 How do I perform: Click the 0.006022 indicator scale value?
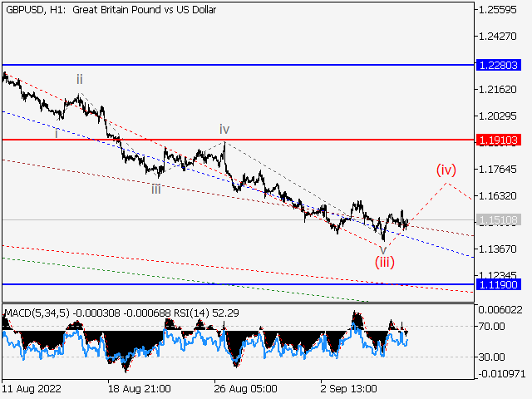[x=500, y=310]
